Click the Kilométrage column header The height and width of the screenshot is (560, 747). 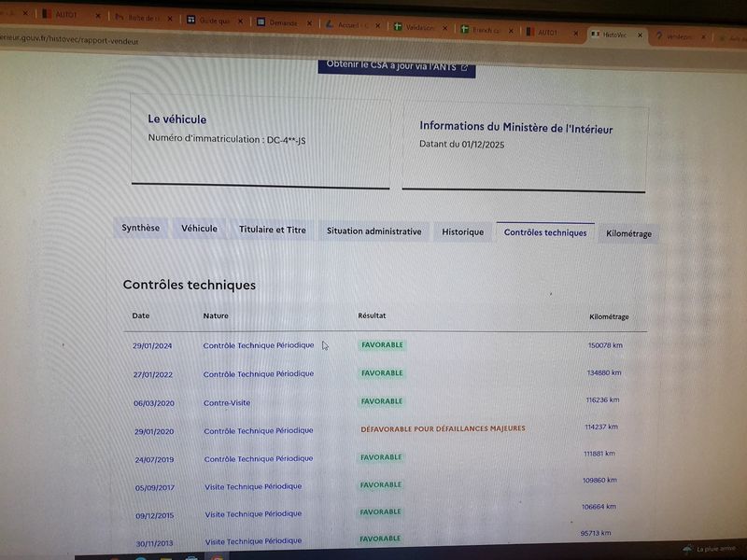coord(609,316)
